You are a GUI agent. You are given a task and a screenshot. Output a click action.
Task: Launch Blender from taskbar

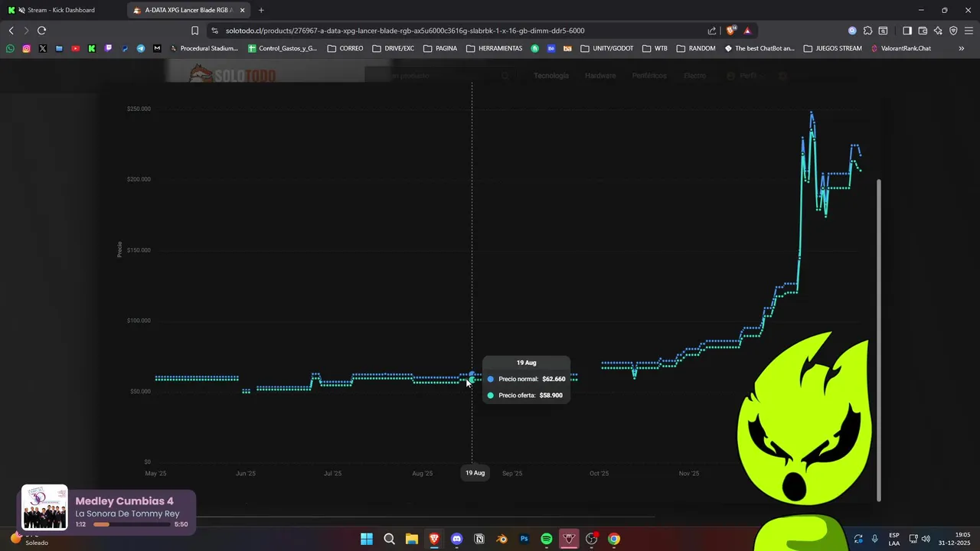tap(501, 539)
